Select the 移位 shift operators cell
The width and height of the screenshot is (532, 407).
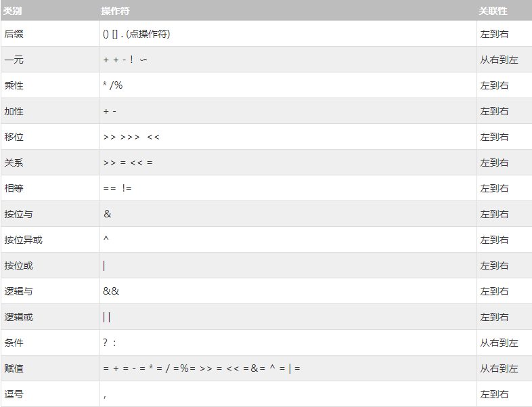288,137
